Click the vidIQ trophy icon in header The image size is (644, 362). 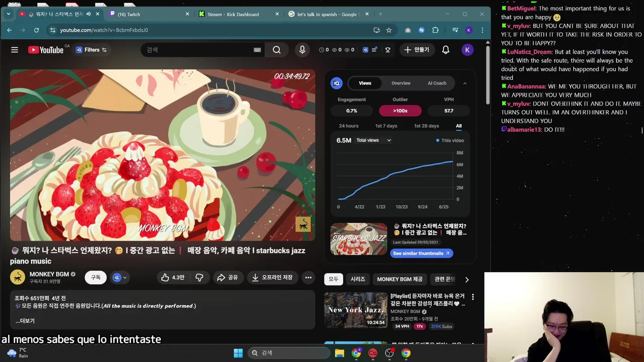[388, 50]
